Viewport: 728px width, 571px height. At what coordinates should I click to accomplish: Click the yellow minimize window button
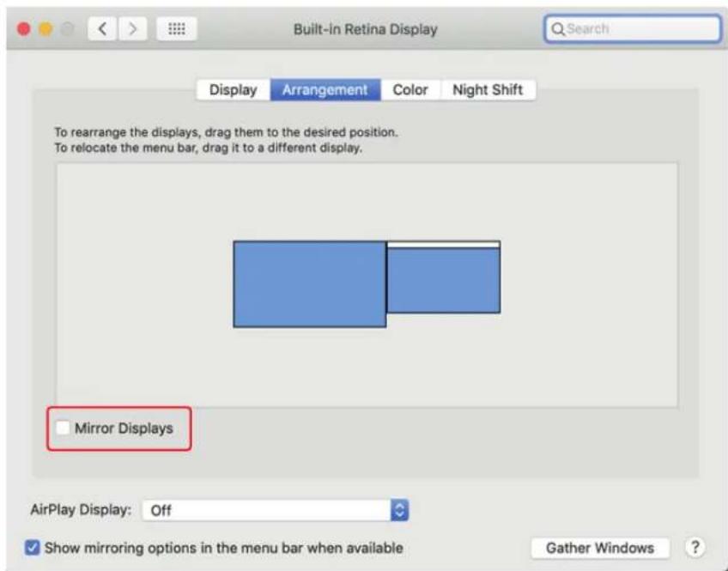coord(45,29)
